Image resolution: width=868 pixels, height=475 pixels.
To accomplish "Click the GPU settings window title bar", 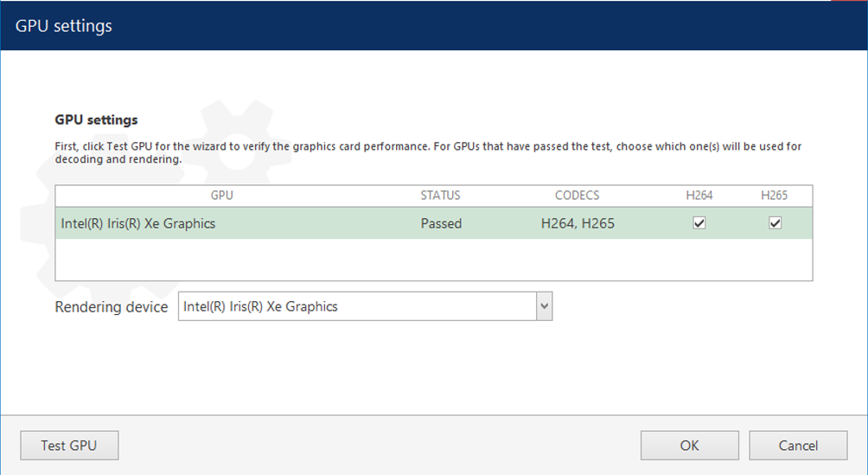I will (x=346, y=25).
